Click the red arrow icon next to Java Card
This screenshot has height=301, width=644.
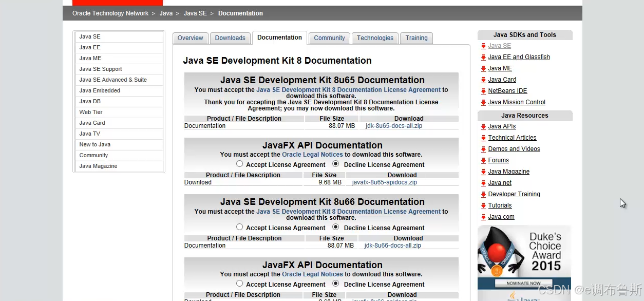(483, 80)
